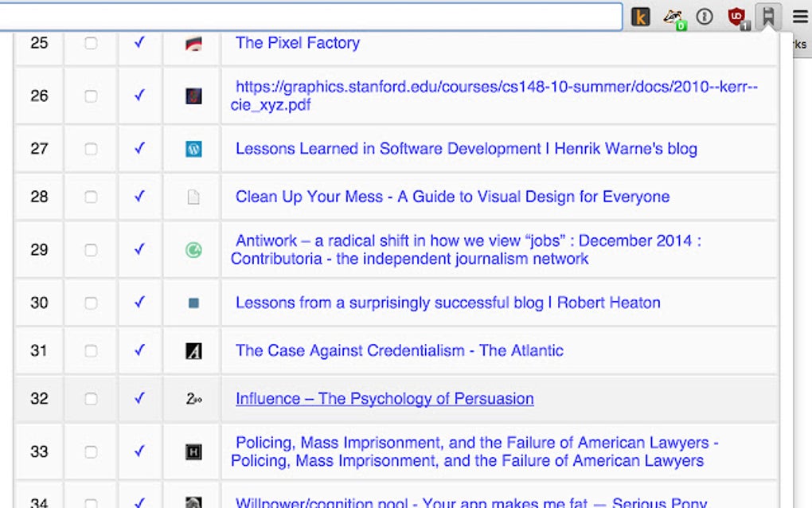Open the Privacy Badger extension
The height and width of the screenshot is (508, 812).
click(673, 16)
